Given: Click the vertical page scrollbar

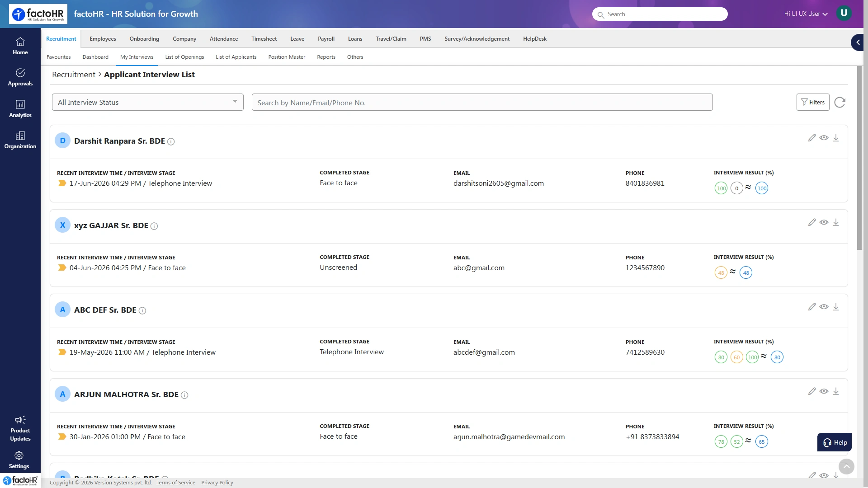Looking at the screenshot, I should pyautogui.click(x=859, y=158).
